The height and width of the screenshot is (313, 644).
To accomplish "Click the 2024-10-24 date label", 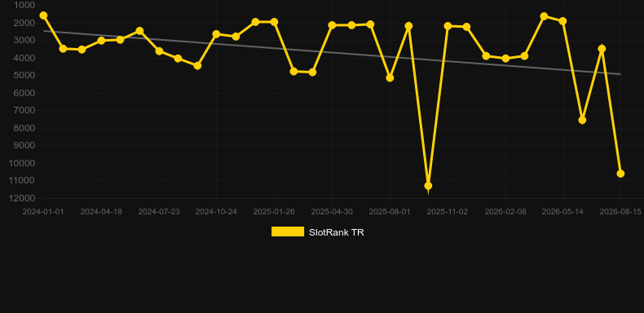I will 216,212.
